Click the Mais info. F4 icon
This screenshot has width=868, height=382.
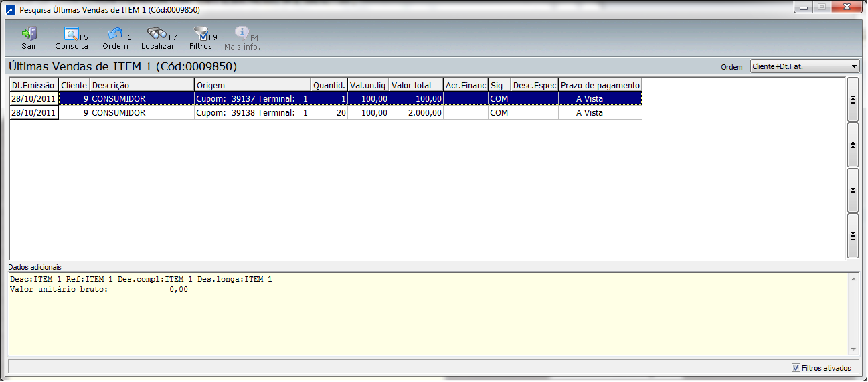click(x=242, y=33)
